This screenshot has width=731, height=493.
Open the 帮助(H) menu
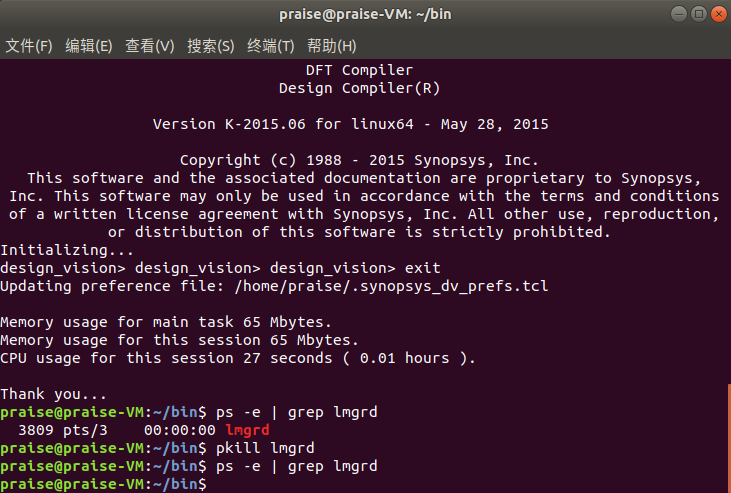coord(331,46)
